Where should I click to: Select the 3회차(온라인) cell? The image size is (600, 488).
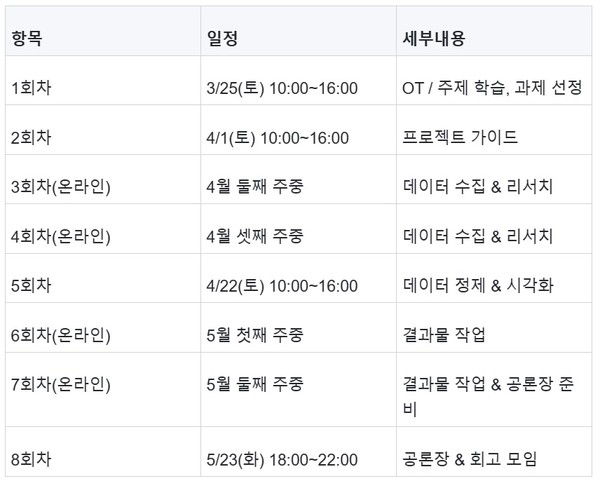click(59, 186)
